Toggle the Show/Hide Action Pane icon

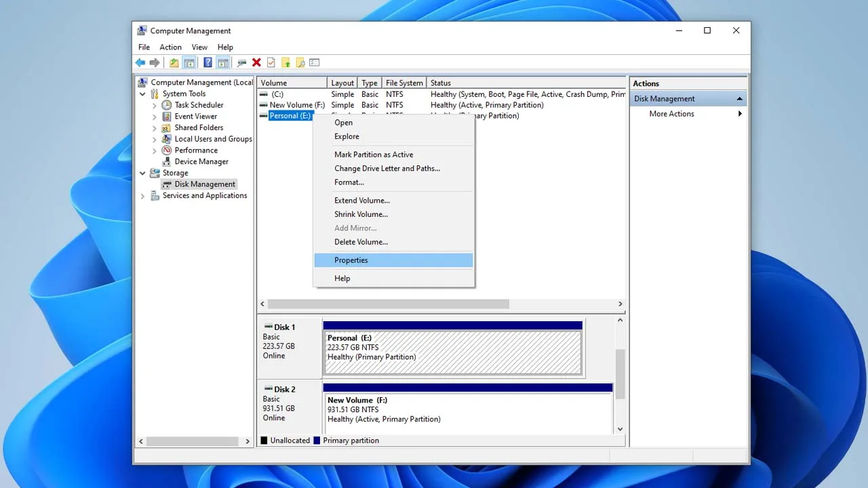[222, 62]
